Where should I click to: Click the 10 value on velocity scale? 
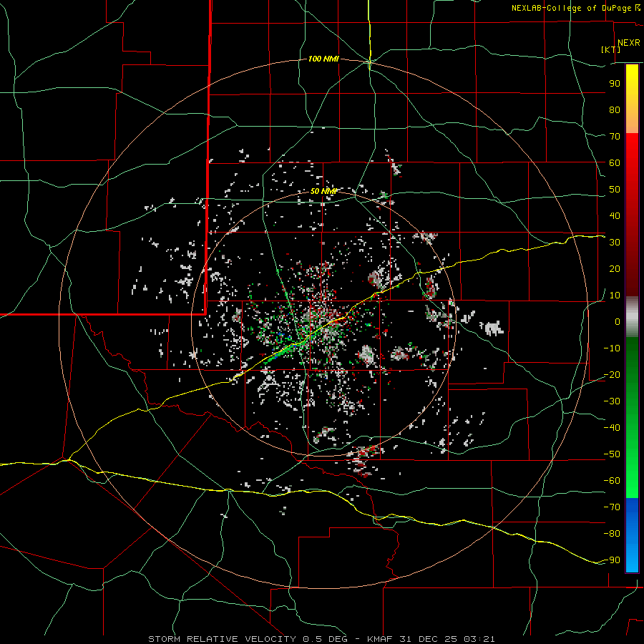pyautogui.click(x=615, y=296)
